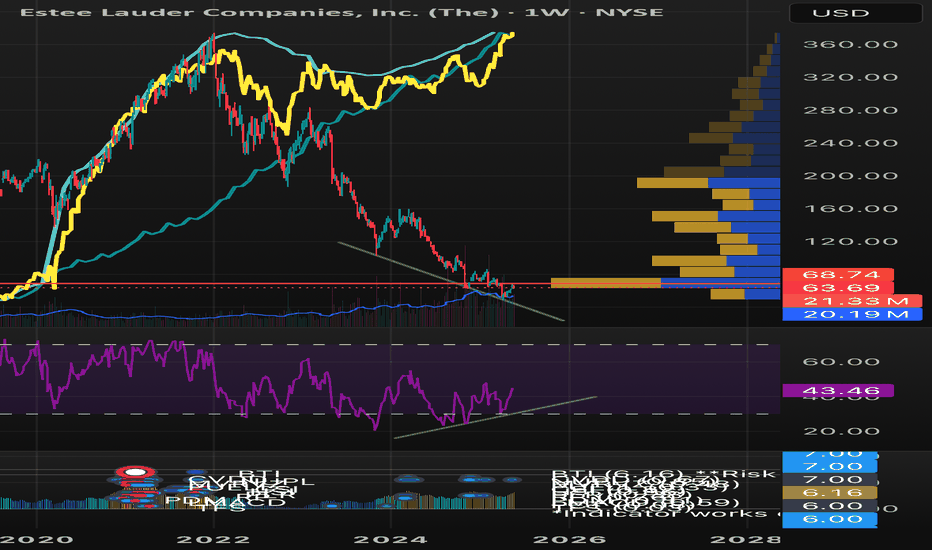Click the 2022 time axis label
This screenshot has width=932, height=550.
(213, 539)
